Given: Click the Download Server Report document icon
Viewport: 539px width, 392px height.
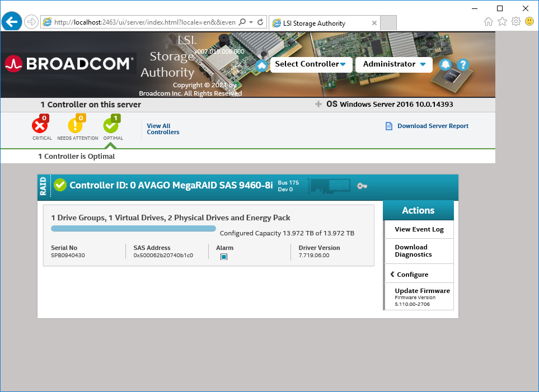Looking at the screenshot, I should point(389,126).
